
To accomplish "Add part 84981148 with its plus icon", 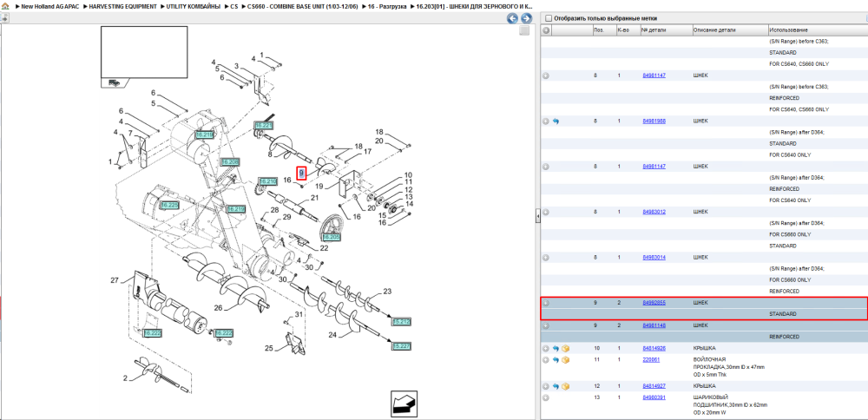I will pyautogui.click(x=546, y=325).
